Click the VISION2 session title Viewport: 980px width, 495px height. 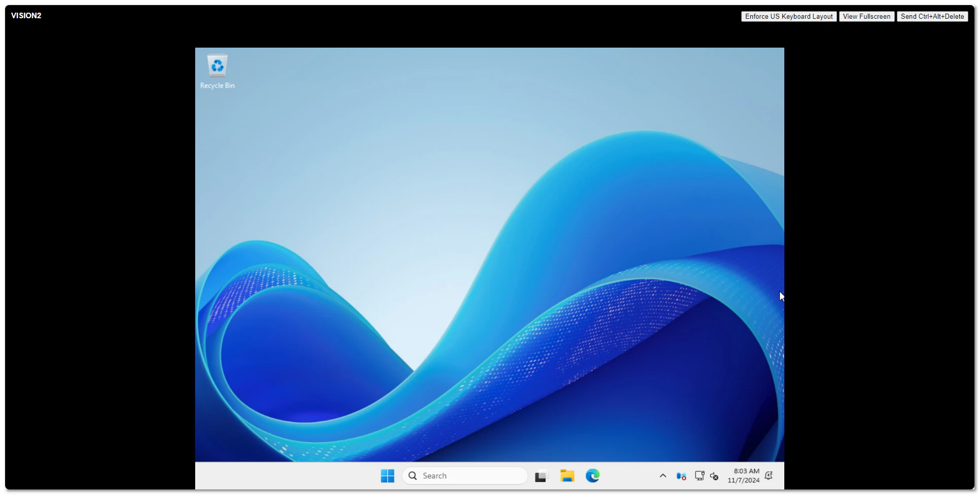26,16
